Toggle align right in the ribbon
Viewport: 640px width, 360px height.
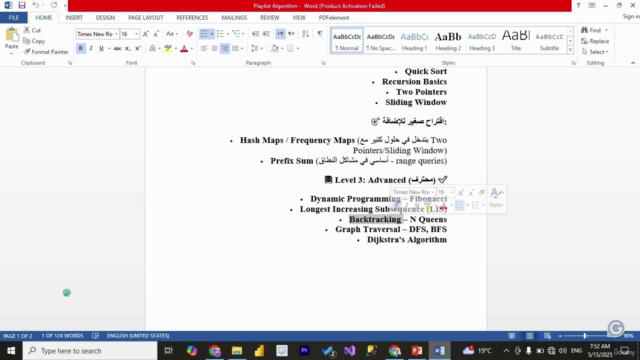(x=225, y=49)
